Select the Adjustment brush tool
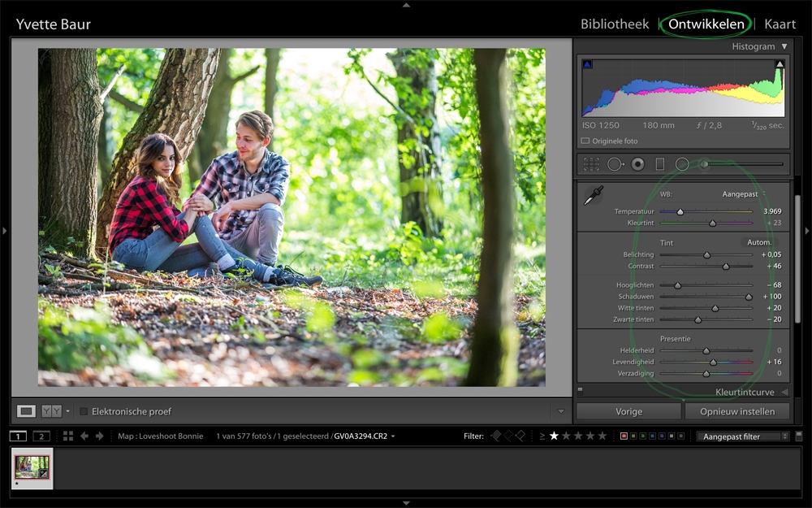812x508 pixels. pos(703,163)
